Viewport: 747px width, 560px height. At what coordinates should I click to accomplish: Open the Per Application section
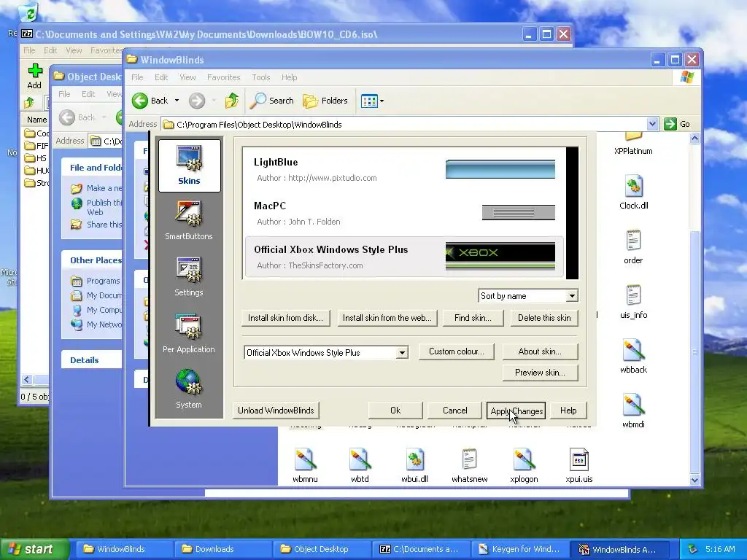[189, 332]
